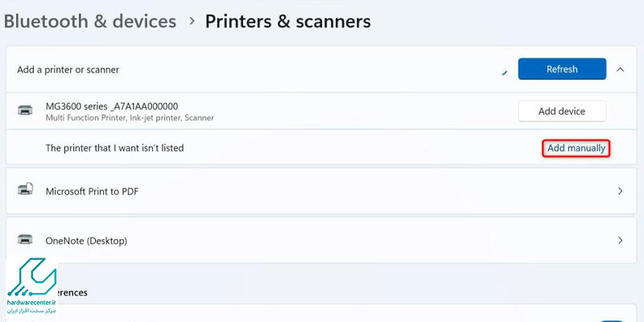Click the MG3600 series _A7A1AA000000 device name

112,106
